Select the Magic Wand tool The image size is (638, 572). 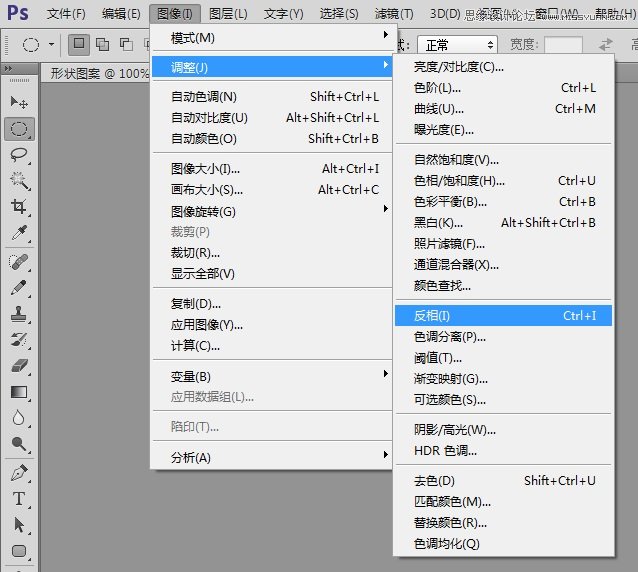tap(19, 181)
